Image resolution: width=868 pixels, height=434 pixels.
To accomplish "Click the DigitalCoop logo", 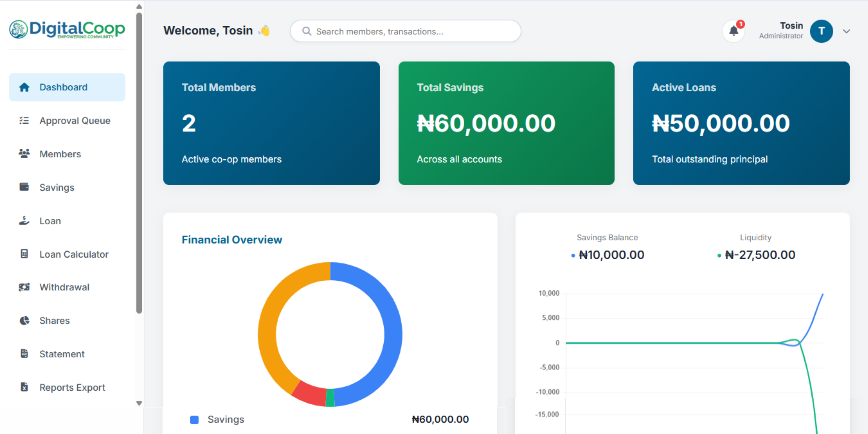I will pyautogui.click(x=67, y=30).
